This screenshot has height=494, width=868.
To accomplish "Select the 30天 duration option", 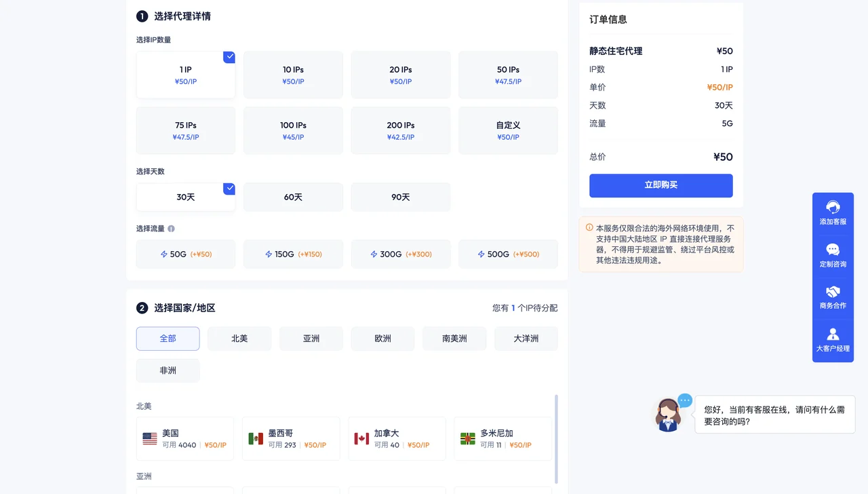I will 186,197.
